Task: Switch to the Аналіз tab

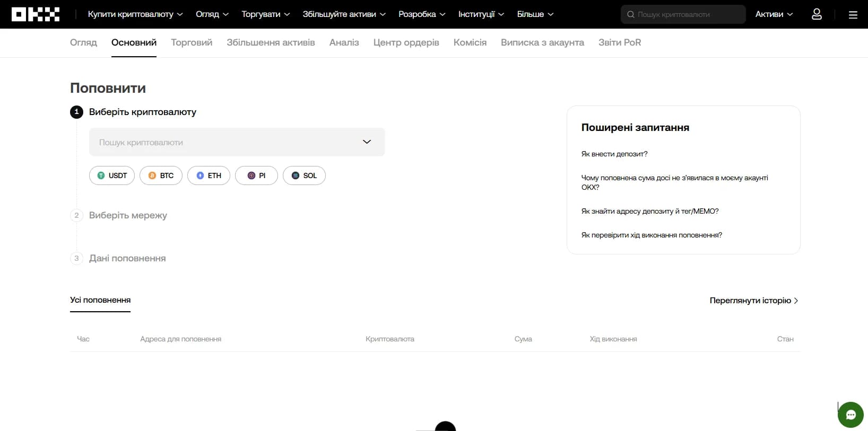Action: pos(344,42)
